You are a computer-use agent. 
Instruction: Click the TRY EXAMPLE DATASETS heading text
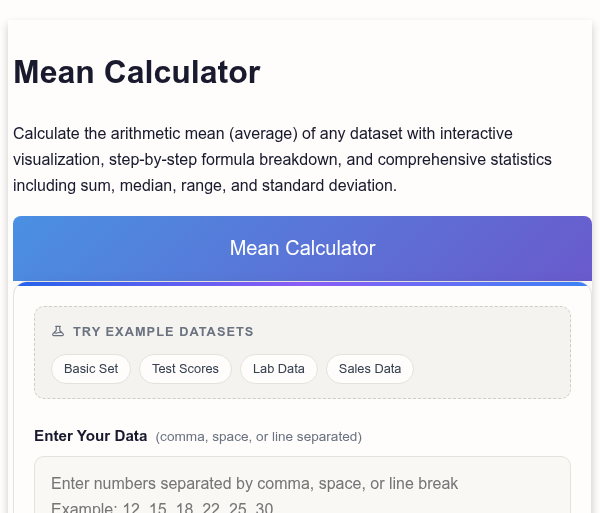click(163, 332)
